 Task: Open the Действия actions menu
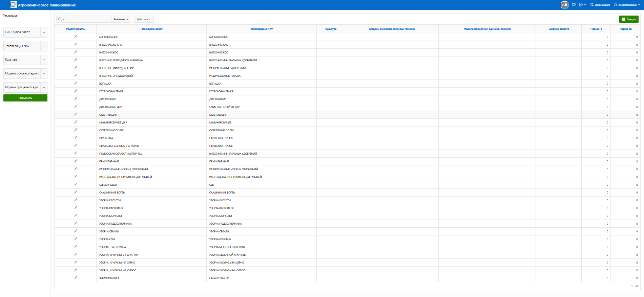click(x=144, y=19)
